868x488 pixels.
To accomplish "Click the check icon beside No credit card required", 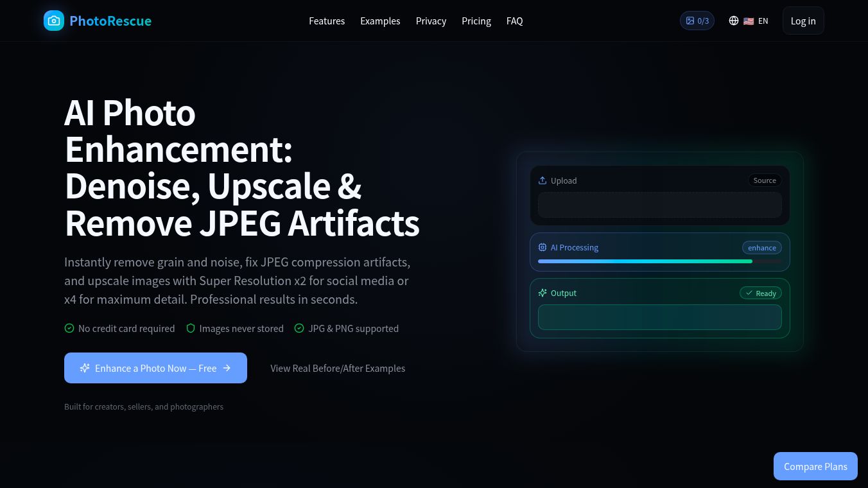I will click(x=69, y=328).
